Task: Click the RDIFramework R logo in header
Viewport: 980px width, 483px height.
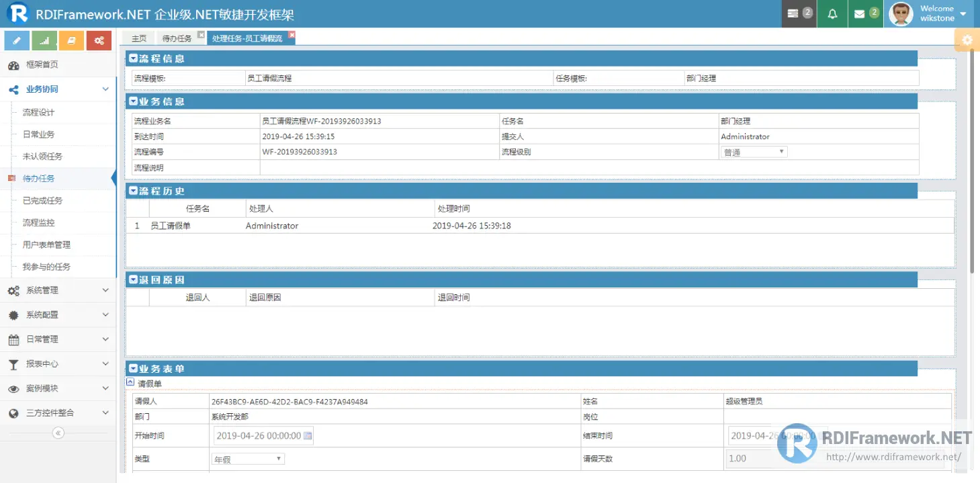Action: click(17, 13)
